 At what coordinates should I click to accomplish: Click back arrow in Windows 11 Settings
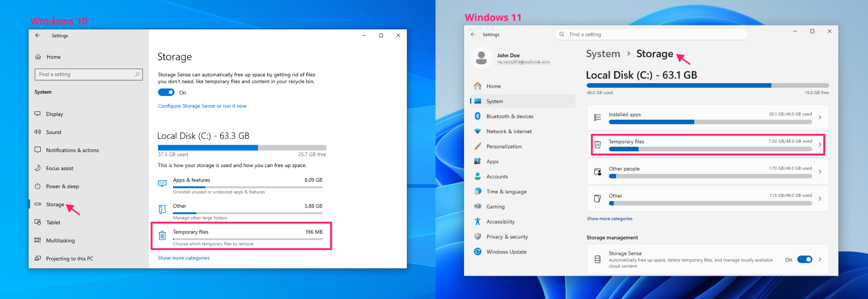click(x=473, y=34)
